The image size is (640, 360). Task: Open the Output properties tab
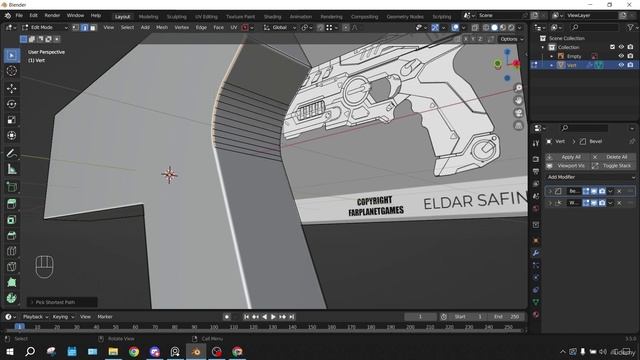pyautogui.click(x=536, y=171)
